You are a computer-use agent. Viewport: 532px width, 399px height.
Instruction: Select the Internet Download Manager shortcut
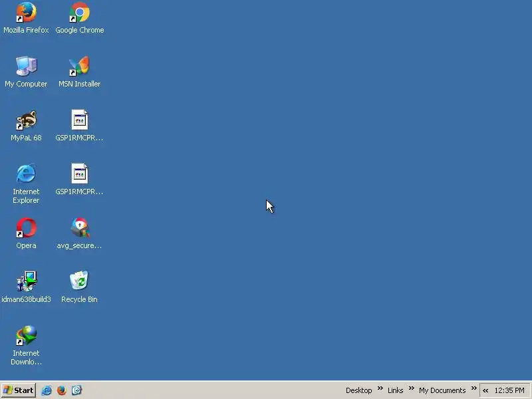[26, 345]
